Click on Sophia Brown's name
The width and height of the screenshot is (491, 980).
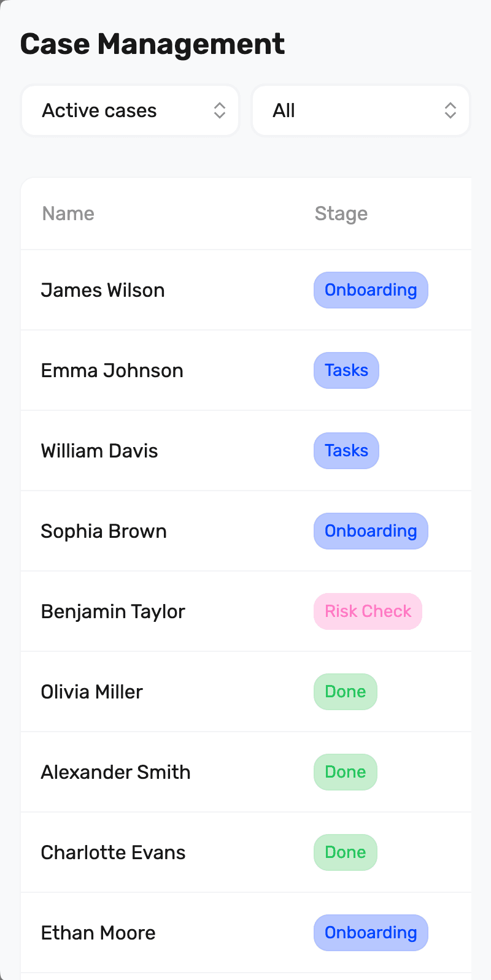104,531
